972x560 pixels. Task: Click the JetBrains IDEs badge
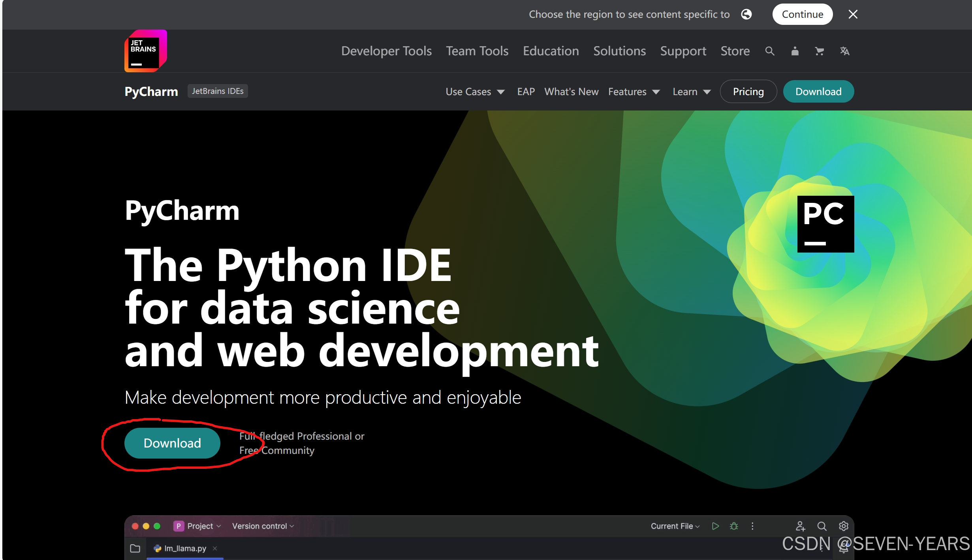click(218, 91)
